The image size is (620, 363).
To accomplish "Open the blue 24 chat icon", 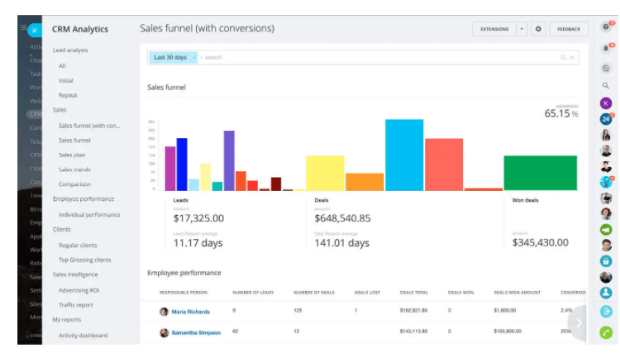I will pos(606,119).
